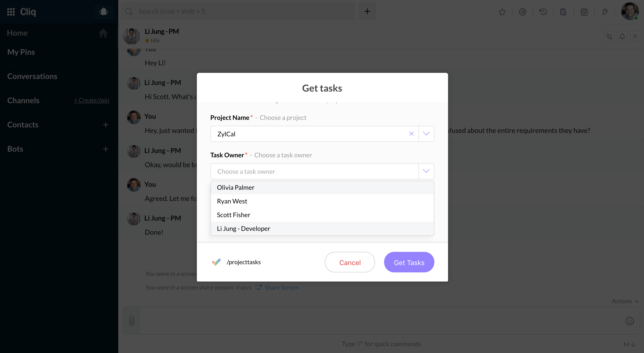The width and height of the screenshot is (644, 353).
Task: Open the emoji picker smiley
Action: 630,321
